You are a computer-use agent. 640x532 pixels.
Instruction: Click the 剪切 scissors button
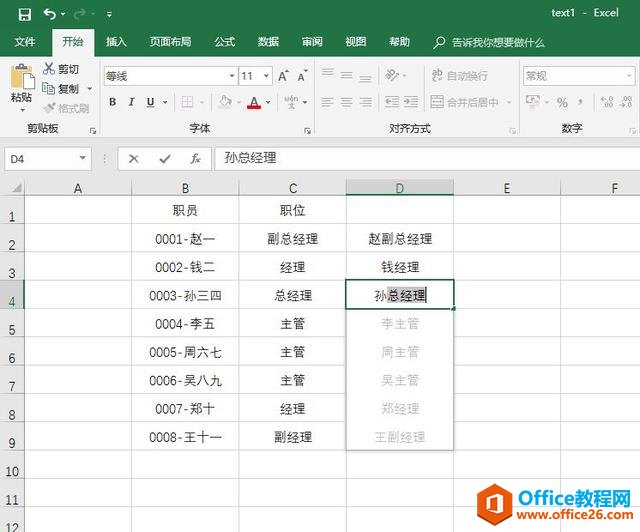[x=61, y=69]
